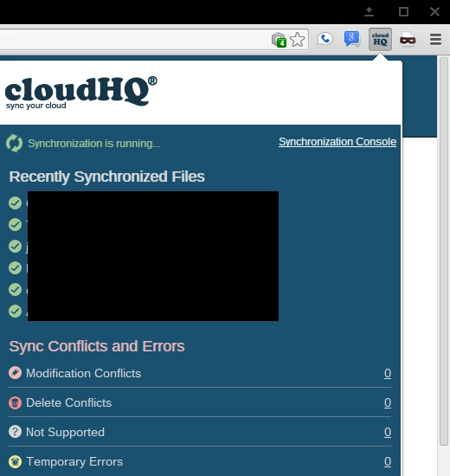Click the Modification Conflicts label
450x476 pixels.
(x=83, y=373)
